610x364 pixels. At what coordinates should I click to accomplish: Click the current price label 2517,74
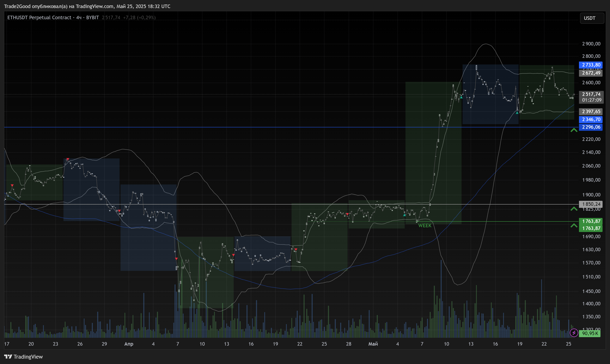click(x=591, y=94)
